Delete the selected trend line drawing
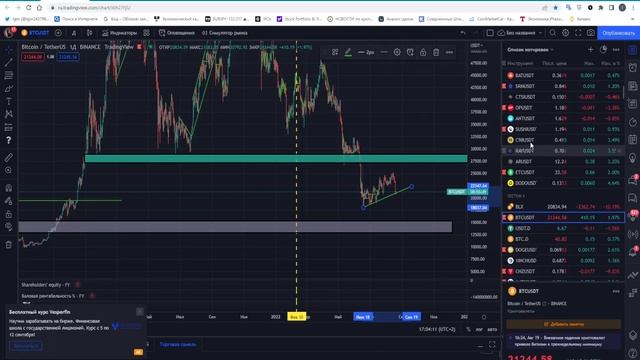640x360 pixels. 436,52
